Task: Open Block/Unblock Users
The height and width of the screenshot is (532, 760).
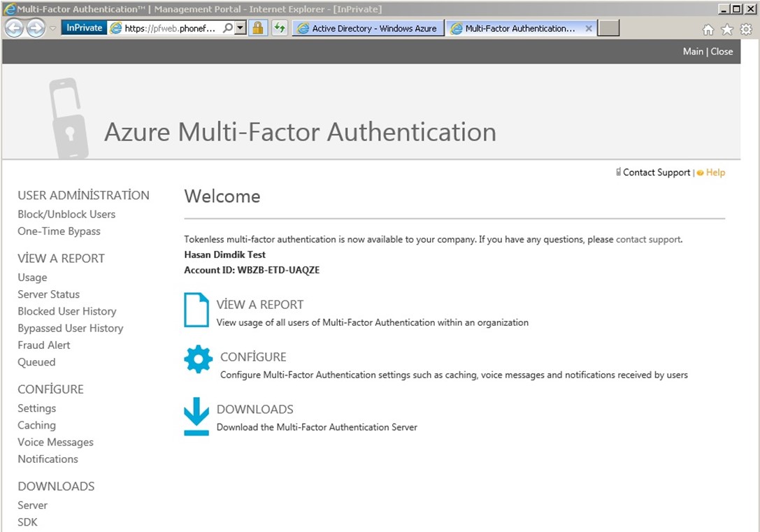Action: click(x=66, y=214)
